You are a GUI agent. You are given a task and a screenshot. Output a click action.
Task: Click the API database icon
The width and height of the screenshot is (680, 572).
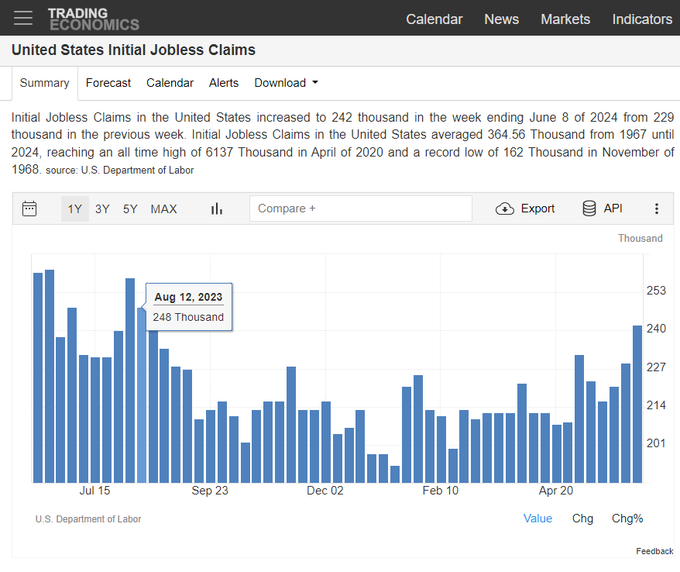pos(590,209)
